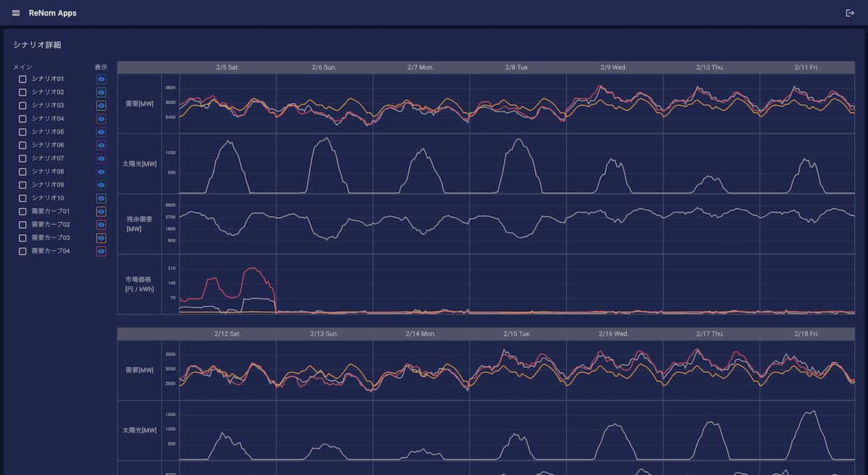Toggle visibility eye for シナリオ02
Image resolution: width=868 pixels, height=475 pixels.
pos(101,92)
